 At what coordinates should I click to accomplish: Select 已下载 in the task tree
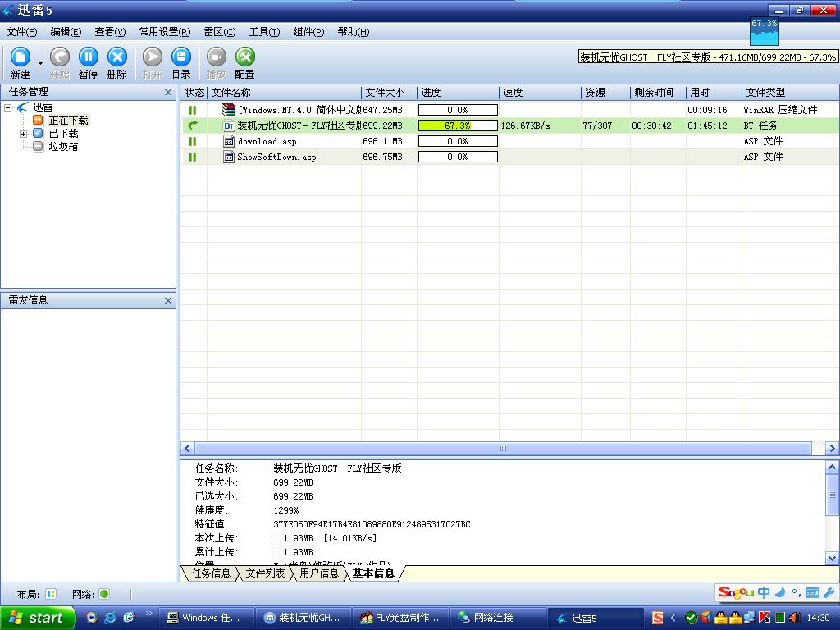click(63, 134)
